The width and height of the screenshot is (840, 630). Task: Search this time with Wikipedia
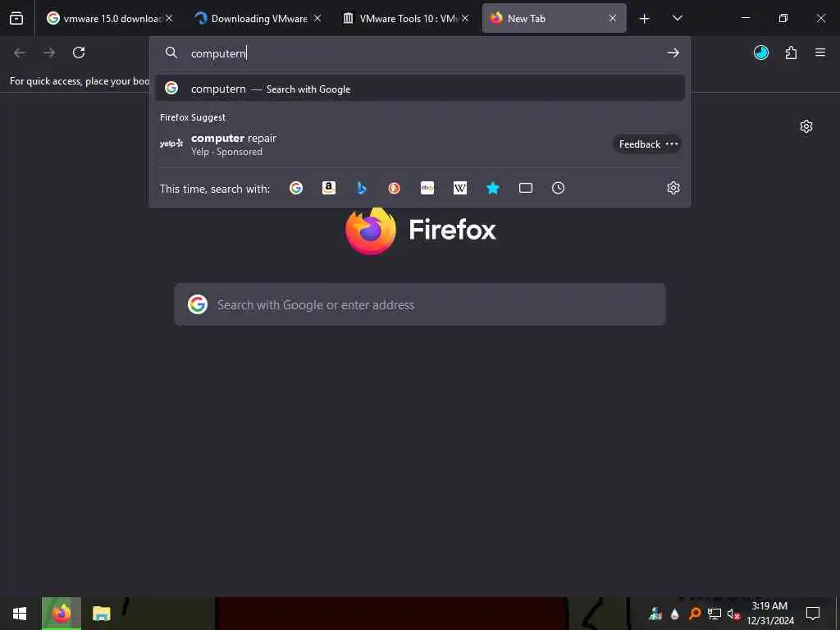point(460,188)
